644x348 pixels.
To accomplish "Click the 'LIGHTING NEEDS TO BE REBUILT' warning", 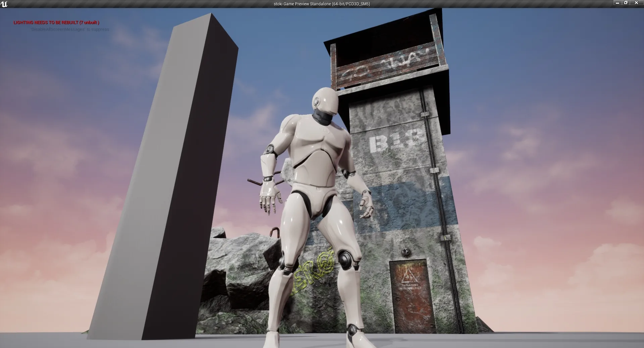I will (56, 22).
